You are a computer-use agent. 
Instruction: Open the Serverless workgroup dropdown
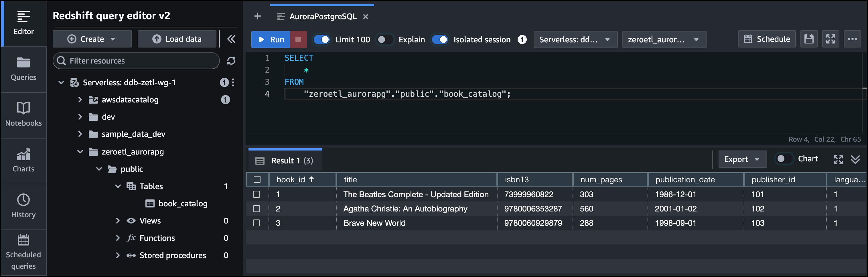pyautogui.click(x=575, y=39)
